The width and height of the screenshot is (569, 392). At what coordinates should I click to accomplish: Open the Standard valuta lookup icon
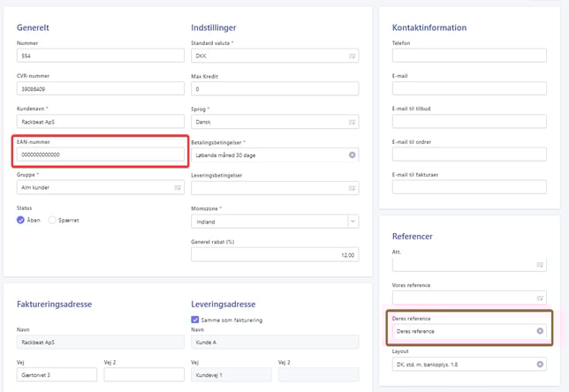tap(352, 56)
